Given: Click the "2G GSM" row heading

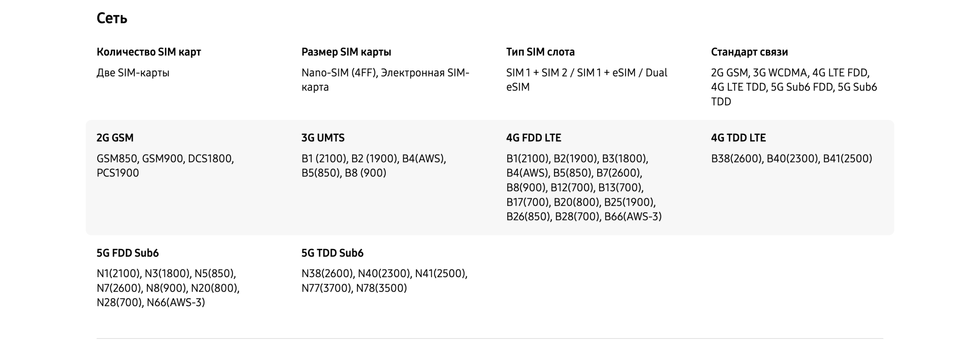Looking at the screenshot, I should coord(115,138).
